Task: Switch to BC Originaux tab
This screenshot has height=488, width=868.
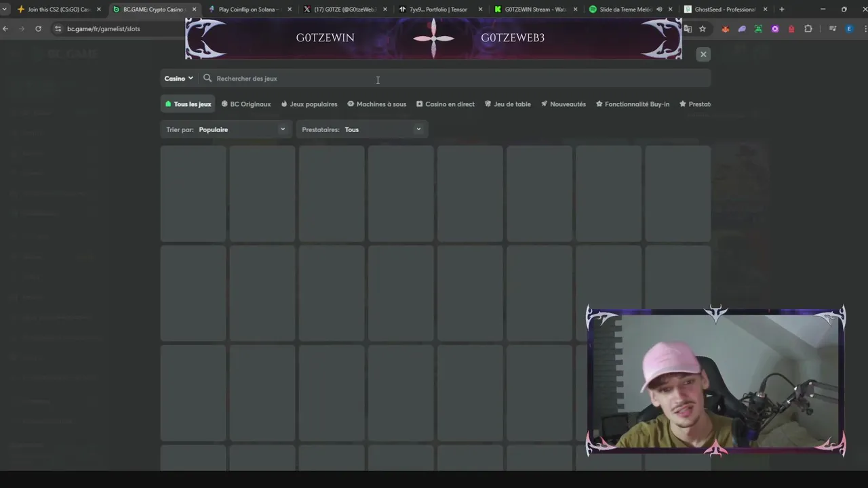Action: [x=246, y=104]
